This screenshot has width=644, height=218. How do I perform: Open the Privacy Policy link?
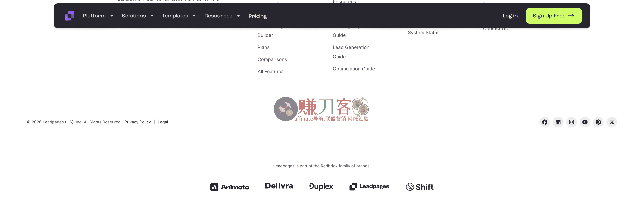pyautogui.click(x=138, y=122)
